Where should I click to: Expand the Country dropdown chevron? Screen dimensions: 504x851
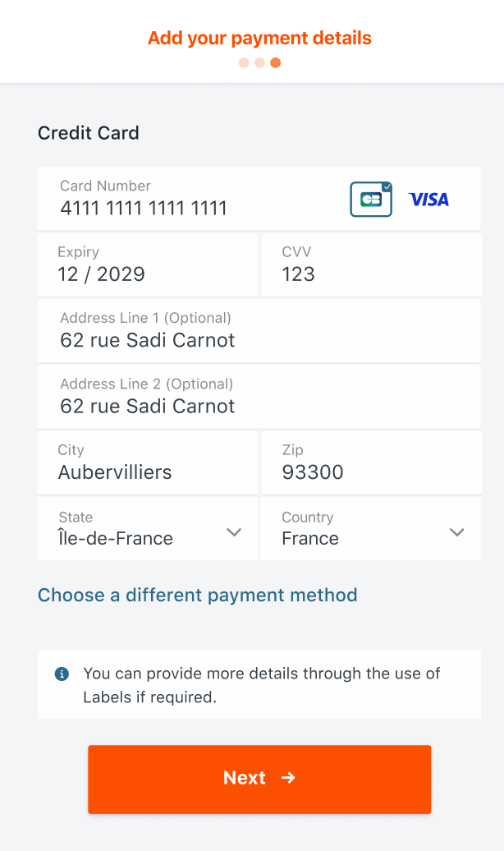[x=457, y=532]
